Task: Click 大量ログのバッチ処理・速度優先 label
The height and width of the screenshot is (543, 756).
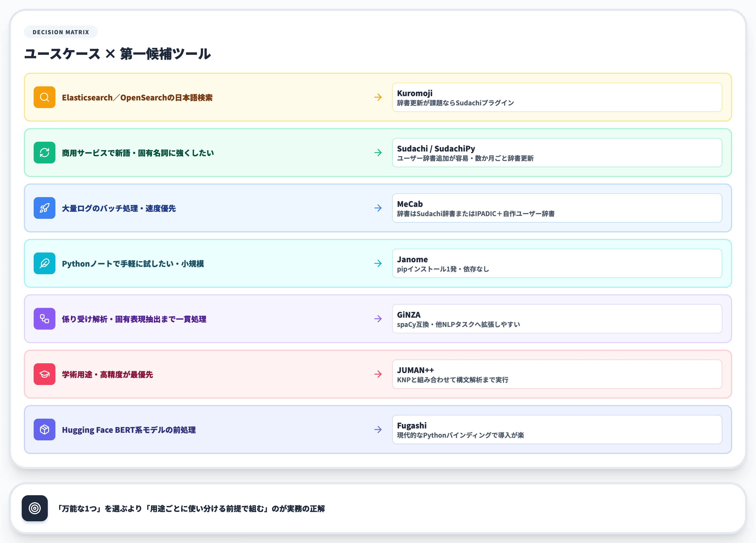Action: pos(119,208)
